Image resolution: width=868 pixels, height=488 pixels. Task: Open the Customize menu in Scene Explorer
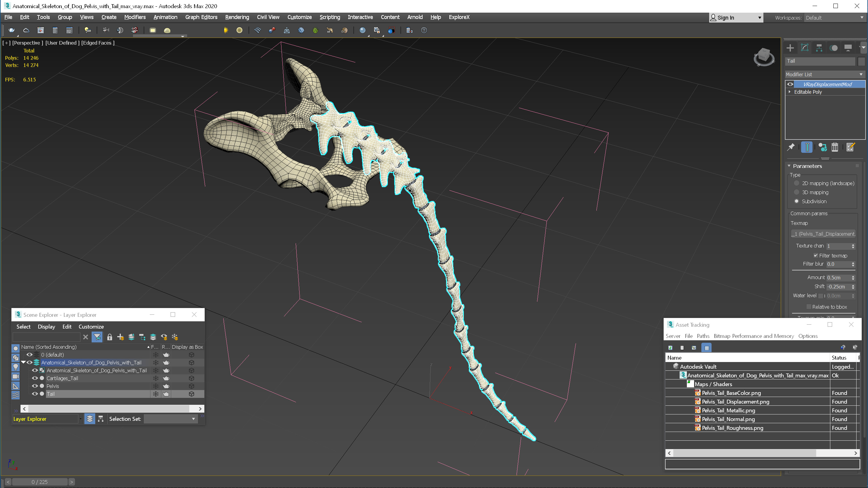point(91,326)
